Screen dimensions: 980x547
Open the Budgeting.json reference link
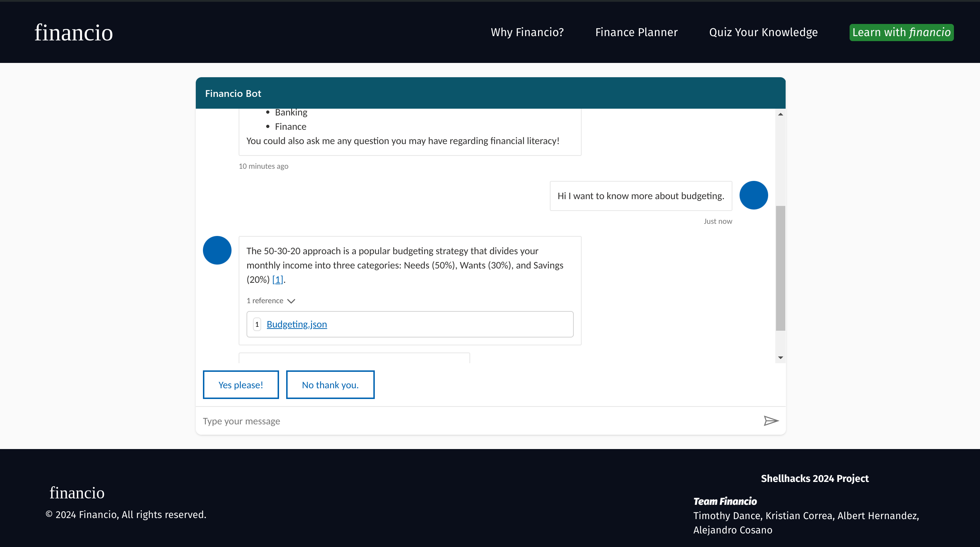coord(297,324)
